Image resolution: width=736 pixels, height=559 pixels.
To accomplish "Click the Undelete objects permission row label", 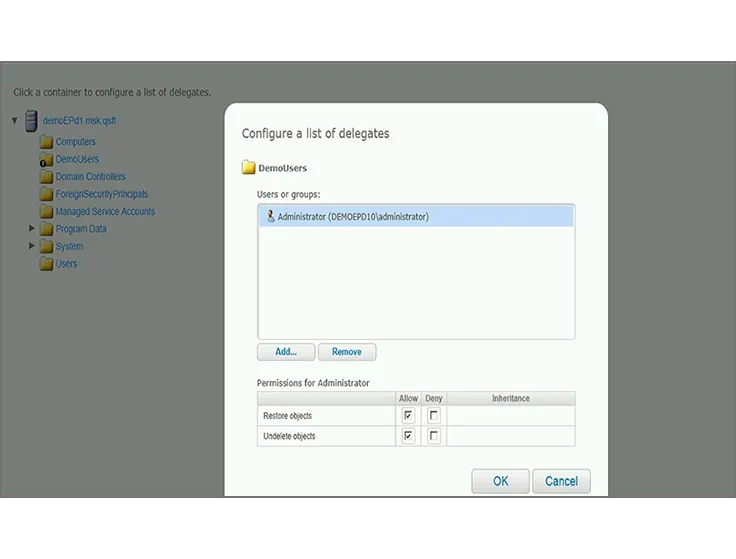I will pyautogui.click(x=289, y=436).
